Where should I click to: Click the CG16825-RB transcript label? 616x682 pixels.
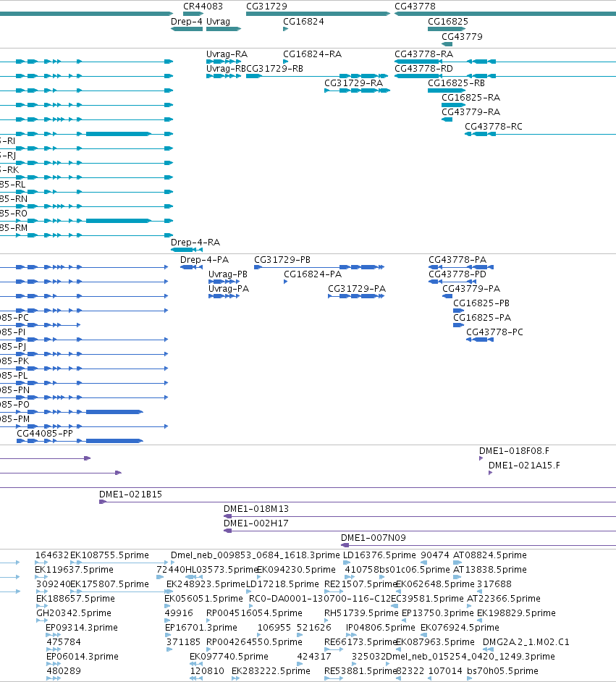[457, 83]
